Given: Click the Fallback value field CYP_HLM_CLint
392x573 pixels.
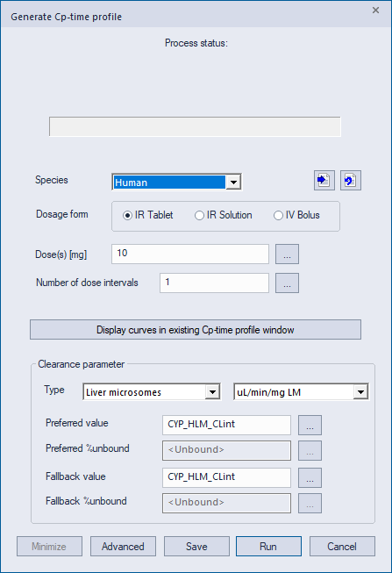Looking at the screenshot, I should [226, 477].
